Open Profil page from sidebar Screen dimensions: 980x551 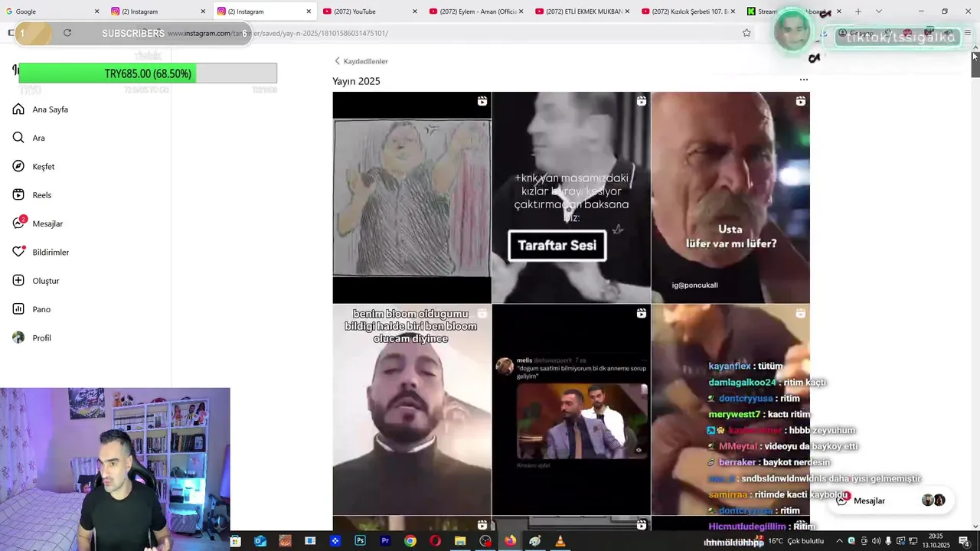pos(31,337)
